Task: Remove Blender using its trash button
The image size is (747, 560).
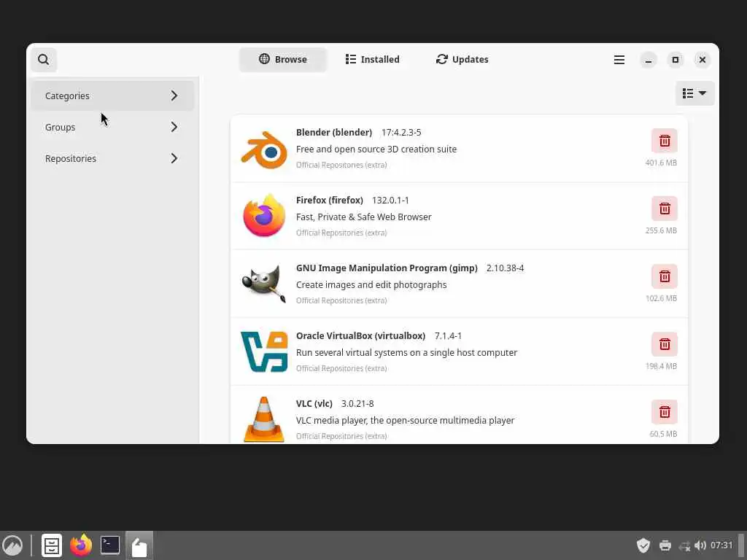Action: [664, 141]
